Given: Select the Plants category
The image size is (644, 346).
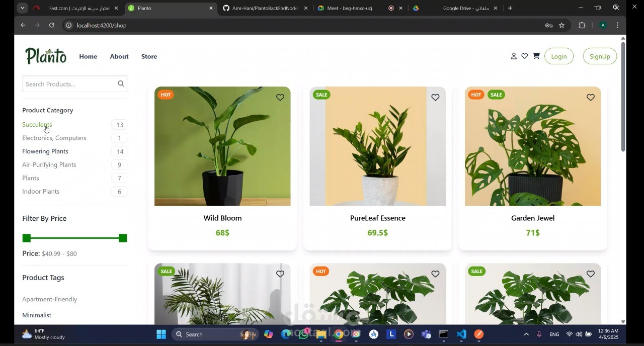Looking at the screenshot, I should coord(31,178).
